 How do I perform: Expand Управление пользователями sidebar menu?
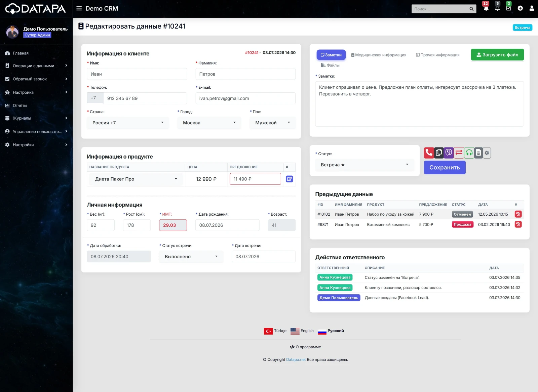36,132
